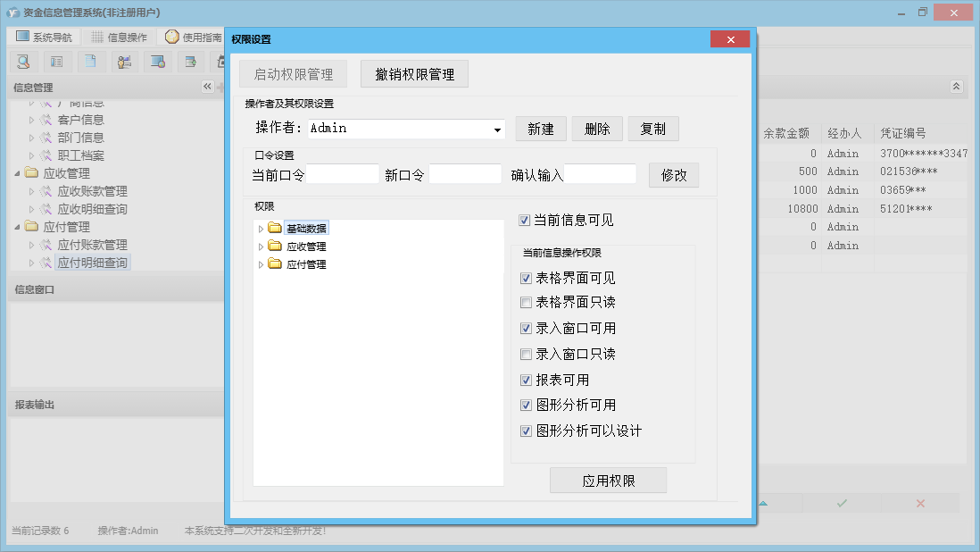This screenshot has height=552, width=980.
Task: Collapse 应收管理 group in left sidebar
Action: [x=18, y=173]
